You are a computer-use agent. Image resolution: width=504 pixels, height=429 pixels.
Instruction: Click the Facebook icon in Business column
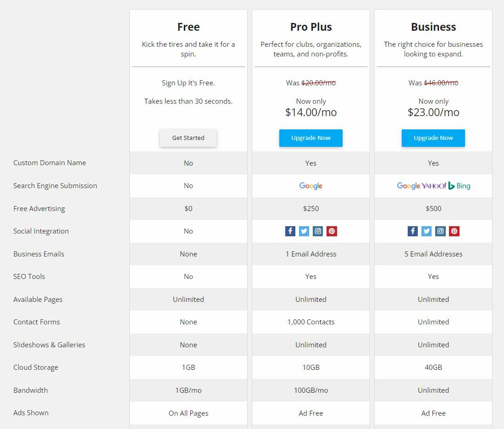[412, 231]
